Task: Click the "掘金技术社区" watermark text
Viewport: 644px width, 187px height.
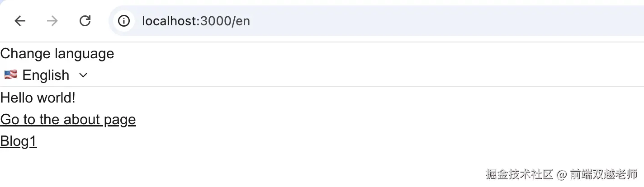Action: (520, 174)
